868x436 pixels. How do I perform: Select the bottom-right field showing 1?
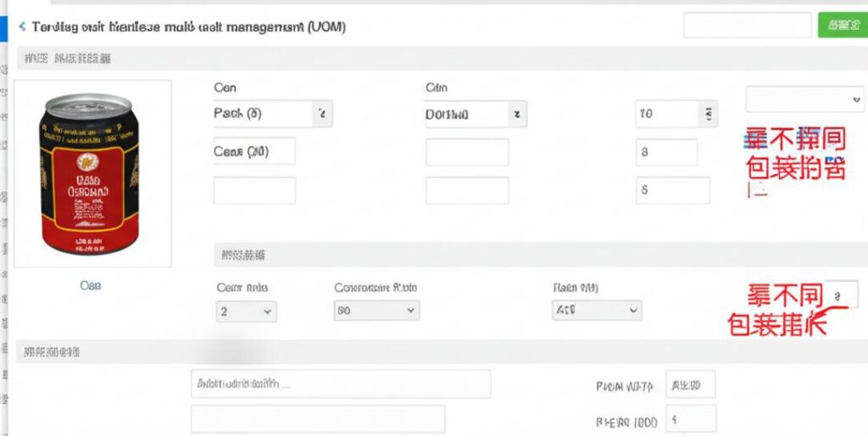tap(690, 419)
